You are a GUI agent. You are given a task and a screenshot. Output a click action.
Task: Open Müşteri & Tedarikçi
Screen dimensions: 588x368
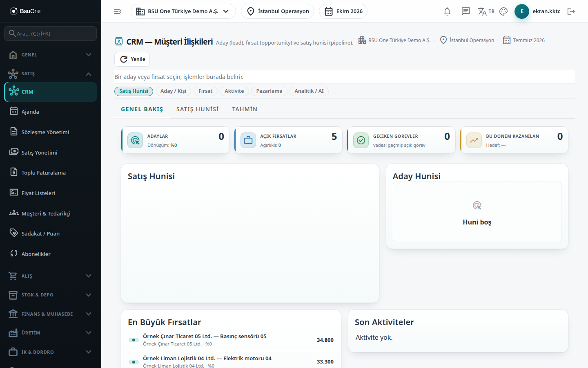(x=51, y=213)
